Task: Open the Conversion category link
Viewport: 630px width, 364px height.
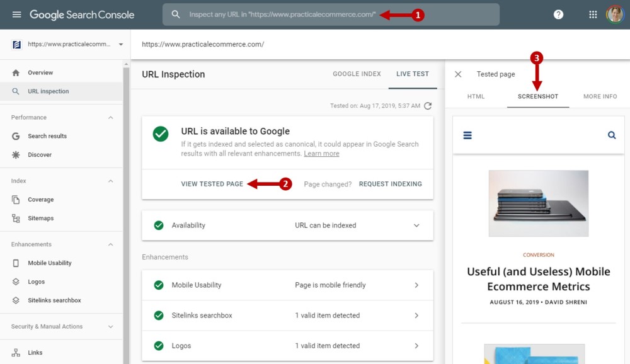Action: [x=539, y=254]
